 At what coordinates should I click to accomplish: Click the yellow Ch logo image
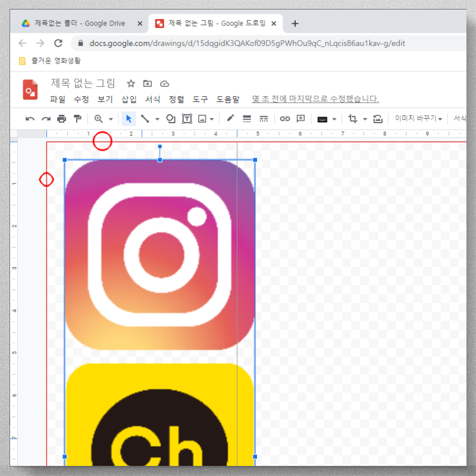[159, 415]
